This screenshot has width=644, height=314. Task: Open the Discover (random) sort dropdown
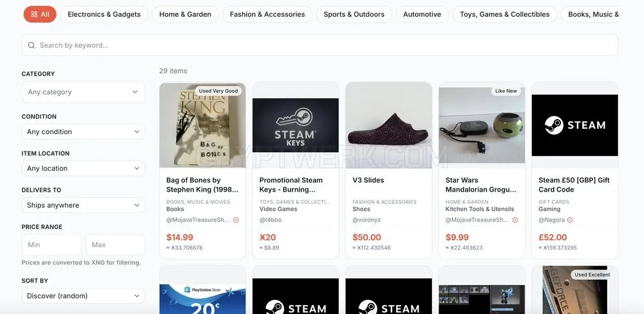(83, 296)
